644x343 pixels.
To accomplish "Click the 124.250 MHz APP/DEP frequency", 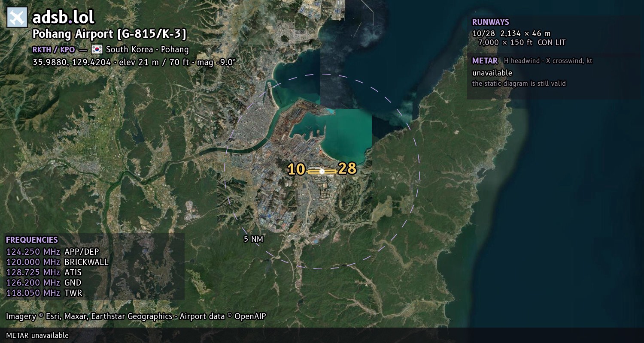I will (x=52, y=252).
